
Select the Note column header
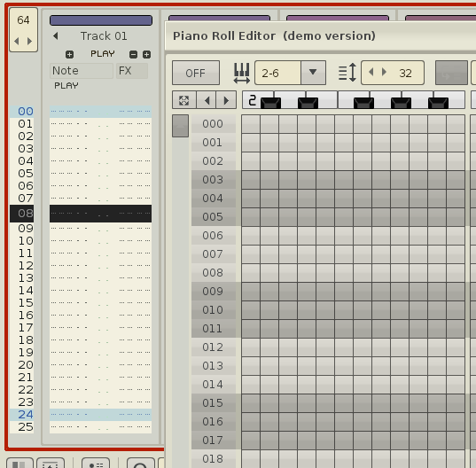coord(82,71)
